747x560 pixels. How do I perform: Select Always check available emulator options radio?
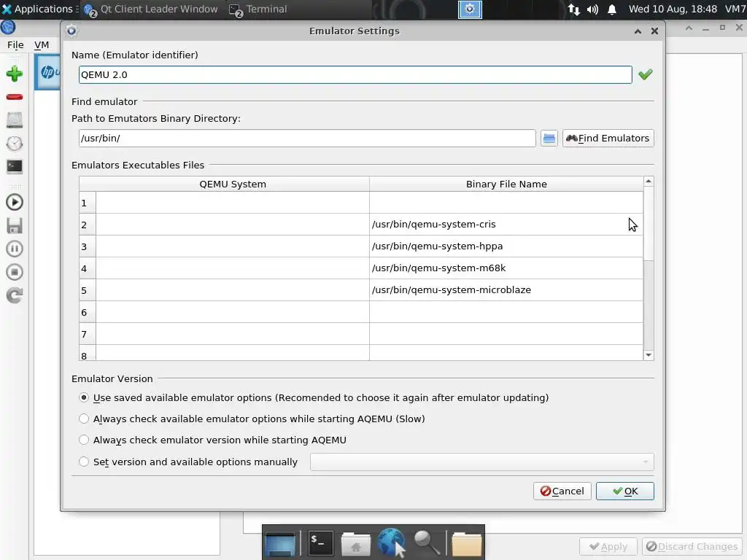coord(84,419)
